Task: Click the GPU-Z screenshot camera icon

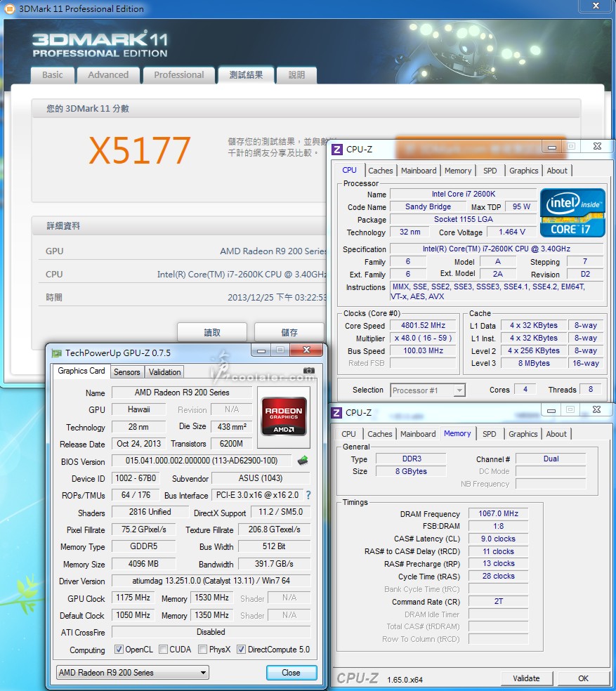Action: [309, 371]
